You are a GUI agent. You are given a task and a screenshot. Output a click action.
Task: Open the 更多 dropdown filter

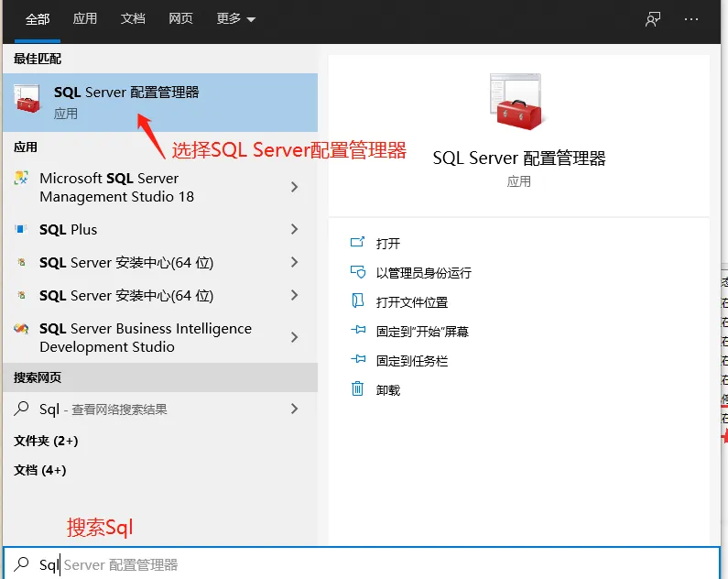click(236, 19)
